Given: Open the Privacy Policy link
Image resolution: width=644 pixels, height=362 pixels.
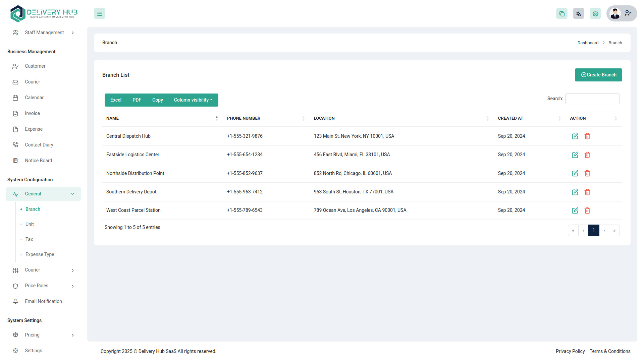Looking at the screenshot, I should coord(570,351).
